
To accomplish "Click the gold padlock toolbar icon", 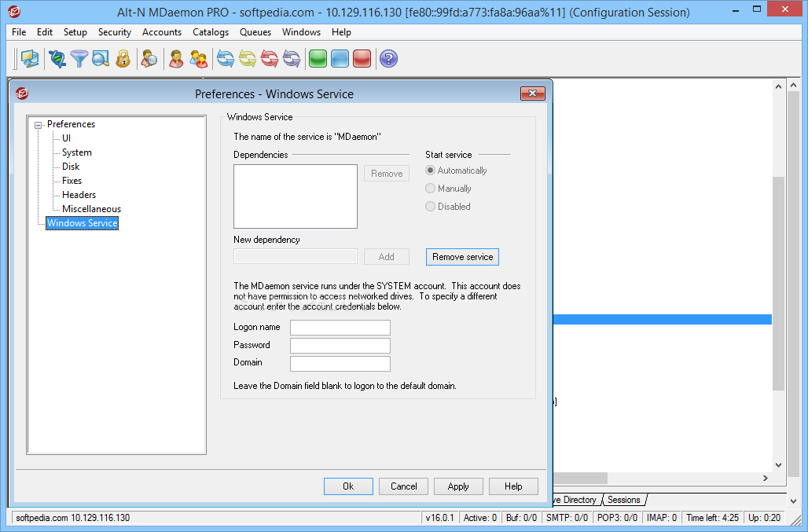I will click(x=123, y=59).
